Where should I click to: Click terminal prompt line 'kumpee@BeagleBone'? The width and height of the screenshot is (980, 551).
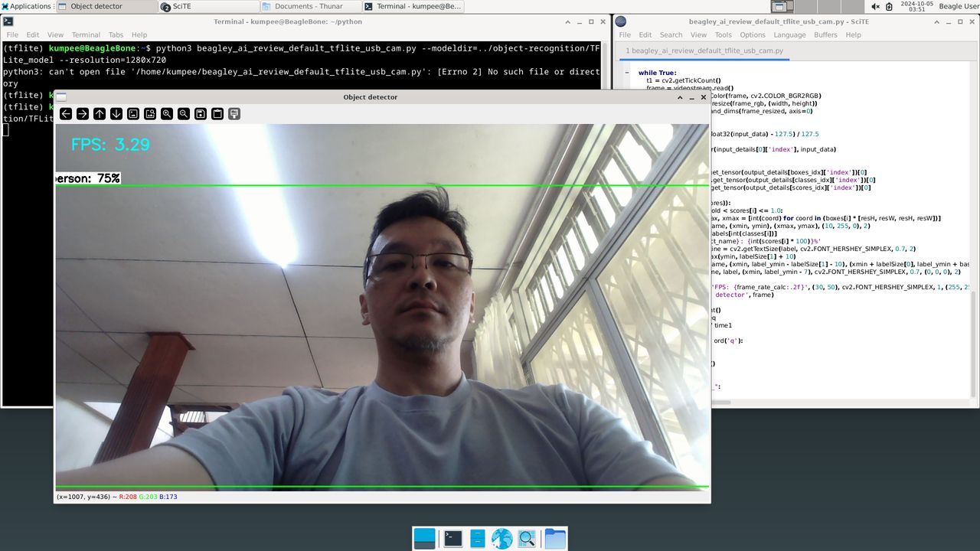click(x=95, y=47)
